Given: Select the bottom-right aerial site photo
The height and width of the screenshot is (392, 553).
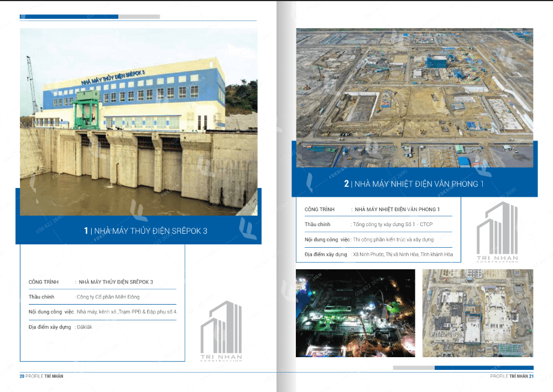Looking at the screenshot, I should coord(478,313).
